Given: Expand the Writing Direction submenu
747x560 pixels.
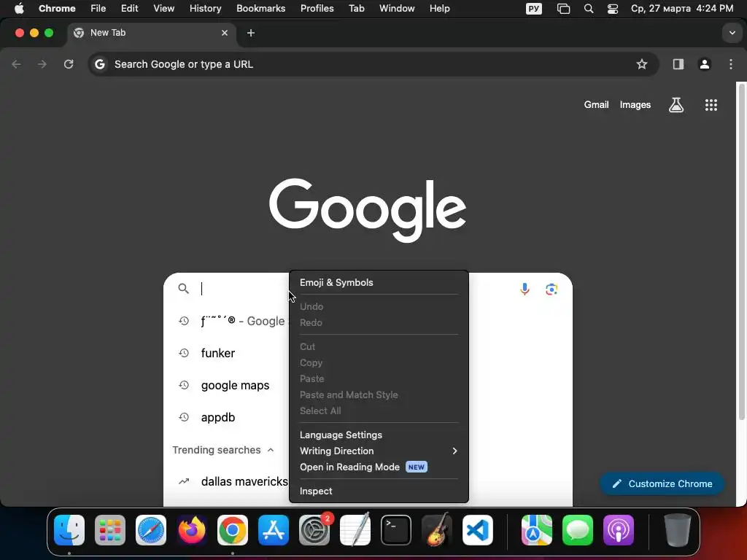Looking at the screenshot, I should pos(379,451).
